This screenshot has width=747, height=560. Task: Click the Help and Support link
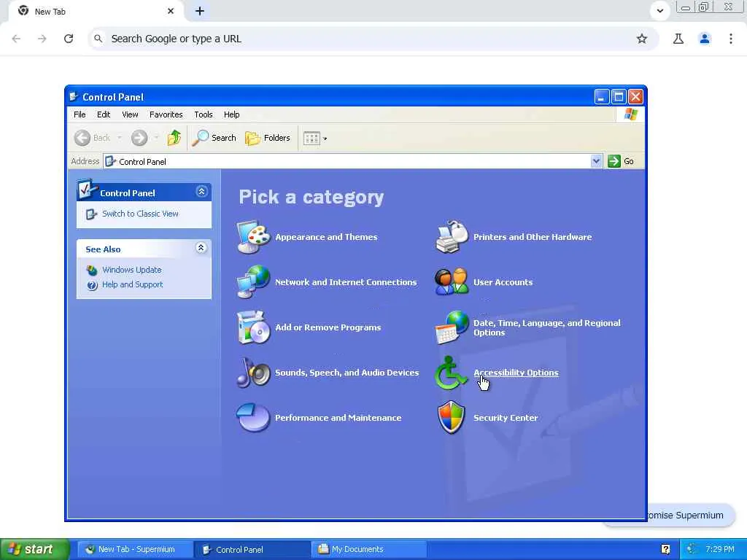(133, 284)
